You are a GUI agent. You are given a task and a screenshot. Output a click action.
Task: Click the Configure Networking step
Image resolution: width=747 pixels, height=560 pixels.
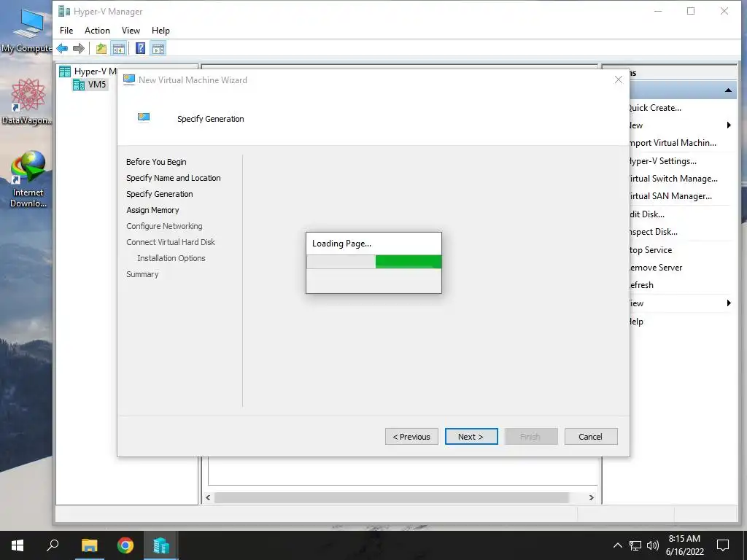(164, 226)
